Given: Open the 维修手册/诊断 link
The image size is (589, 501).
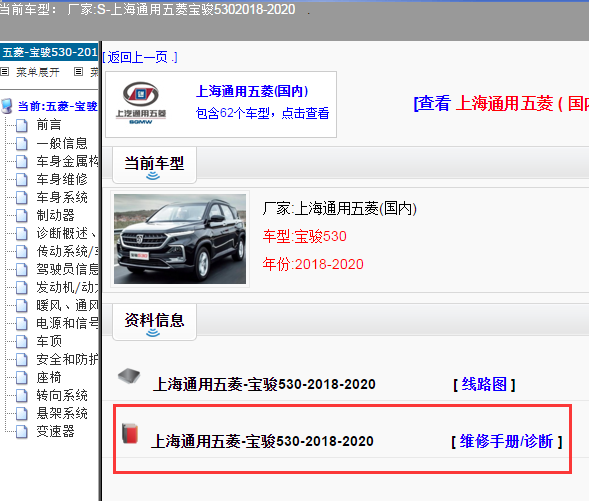Looking at the screenshot, I should (x=506, y=441).
